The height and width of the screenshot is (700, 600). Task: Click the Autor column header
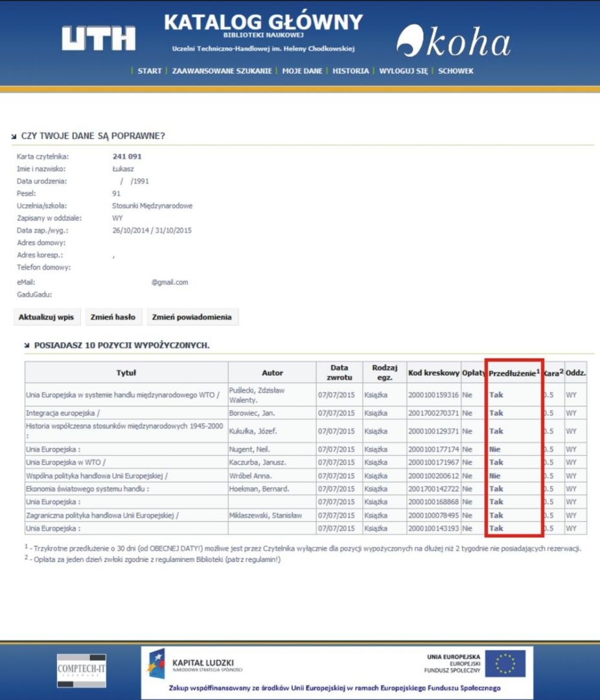[272, 373]
